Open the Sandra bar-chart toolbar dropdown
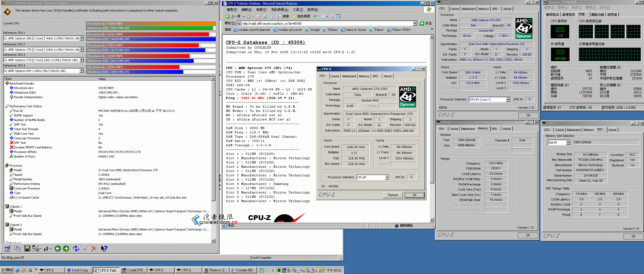Screen dimensions: 644x274 point(50,249)
